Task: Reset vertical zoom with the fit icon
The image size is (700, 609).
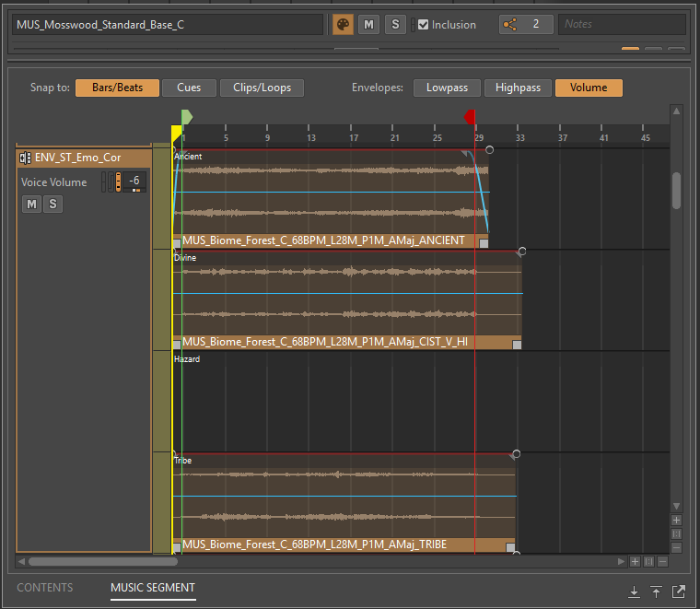Action: click(x=677, y=534)
